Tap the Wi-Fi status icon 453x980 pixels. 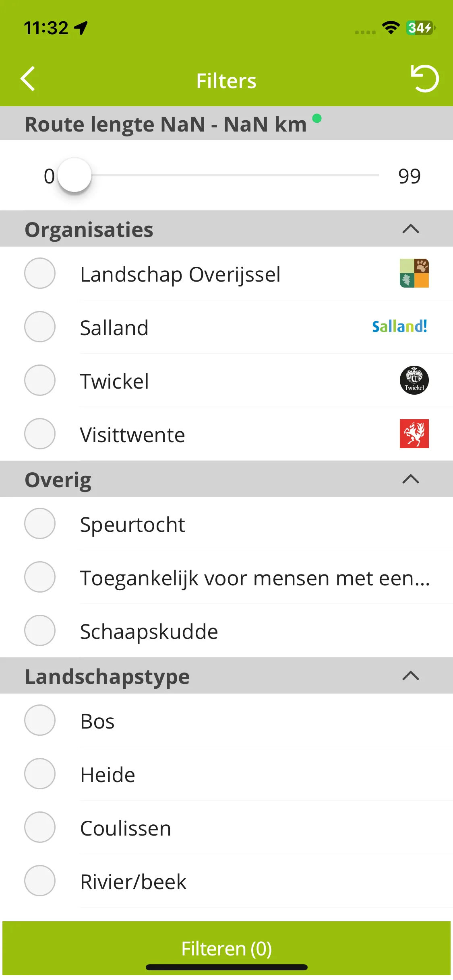coord(391,28)
